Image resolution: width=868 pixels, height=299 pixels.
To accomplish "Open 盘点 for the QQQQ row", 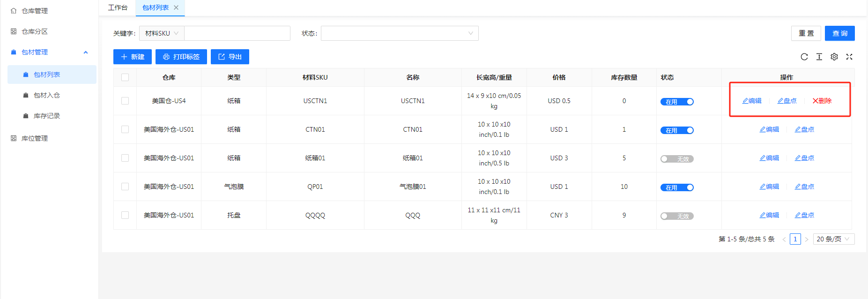I will click(x=804, y=215).
